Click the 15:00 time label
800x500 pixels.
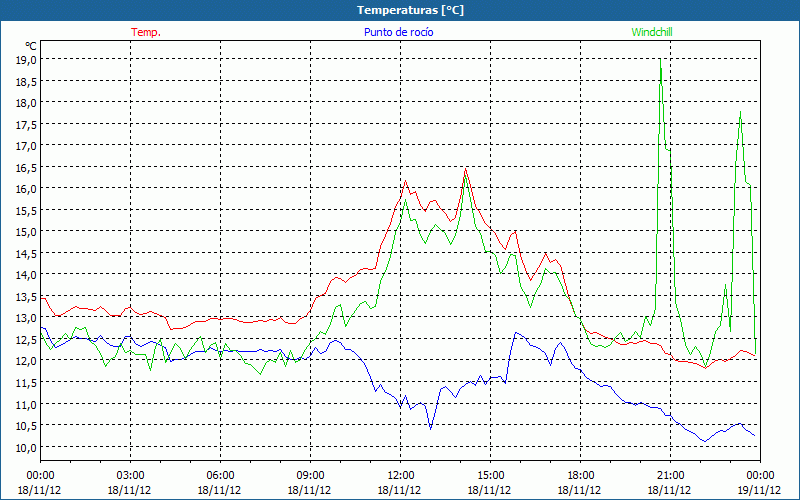490,476
